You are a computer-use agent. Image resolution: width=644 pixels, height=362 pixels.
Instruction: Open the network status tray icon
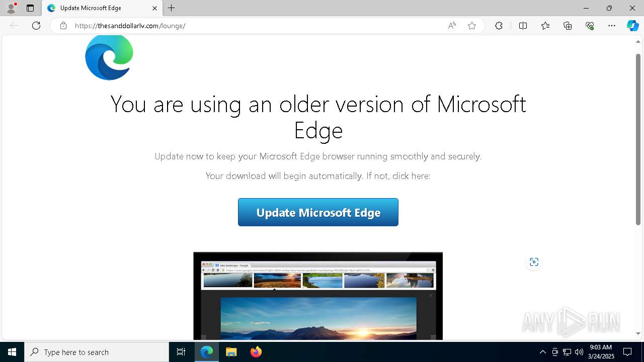click(x=567, y=352)
